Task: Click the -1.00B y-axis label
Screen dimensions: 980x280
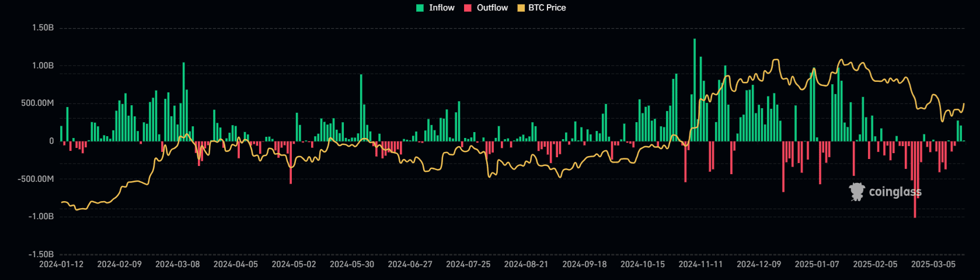Action: 41,216
